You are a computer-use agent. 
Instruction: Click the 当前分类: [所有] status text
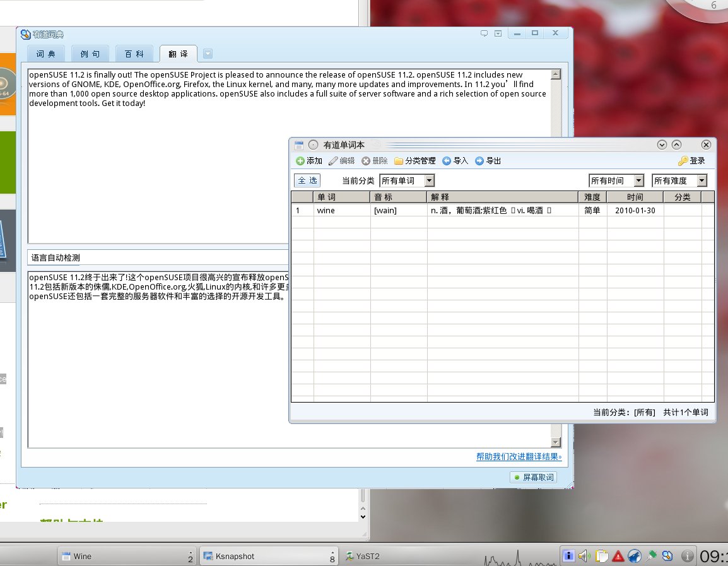click(624, 412)
